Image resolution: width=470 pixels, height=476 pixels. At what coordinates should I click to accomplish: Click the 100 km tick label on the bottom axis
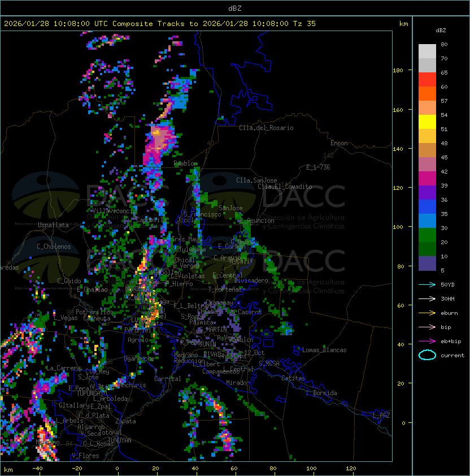tap(311, 469)
